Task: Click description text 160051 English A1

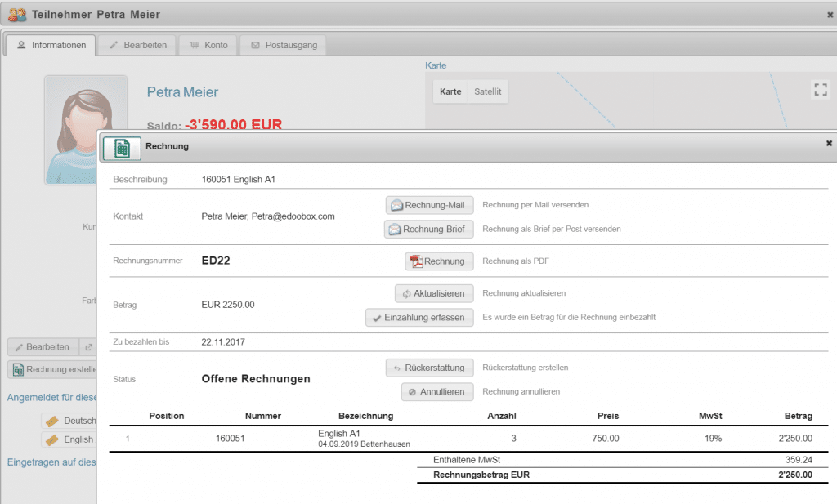Action: click(x=239, y=180)
